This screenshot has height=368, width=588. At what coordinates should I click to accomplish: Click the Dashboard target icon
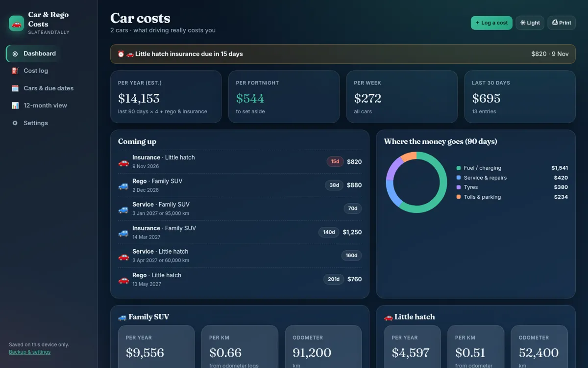click(15, 53)
